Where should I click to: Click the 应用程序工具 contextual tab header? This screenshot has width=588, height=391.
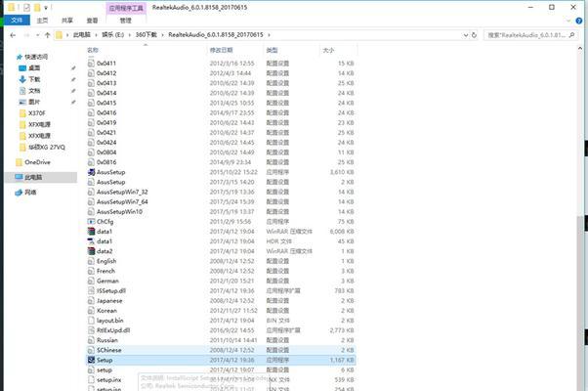[x=126, y=8]
